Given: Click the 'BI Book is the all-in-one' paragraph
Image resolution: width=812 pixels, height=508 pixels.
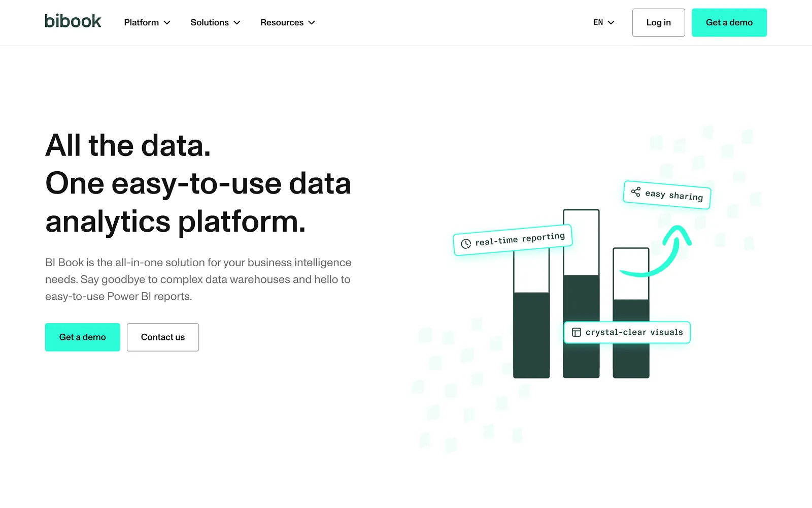Looking at the screenshot, I should (198, 279).
